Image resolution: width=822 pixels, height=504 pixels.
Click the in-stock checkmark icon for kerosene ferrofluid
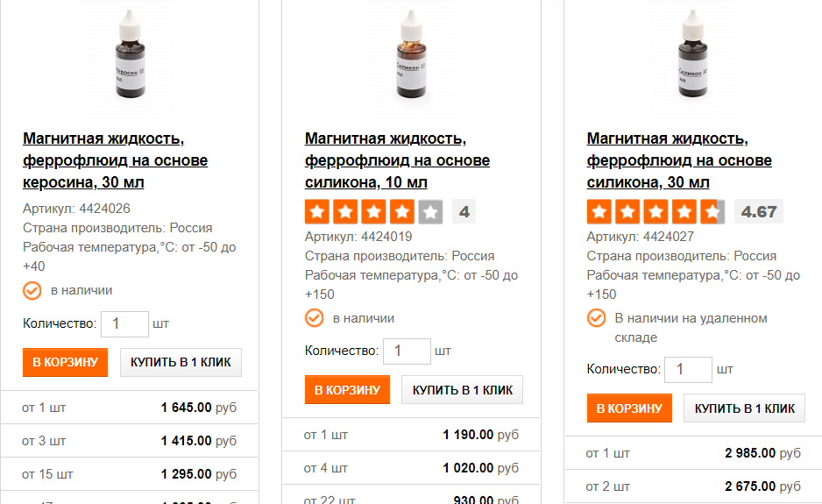32,290
